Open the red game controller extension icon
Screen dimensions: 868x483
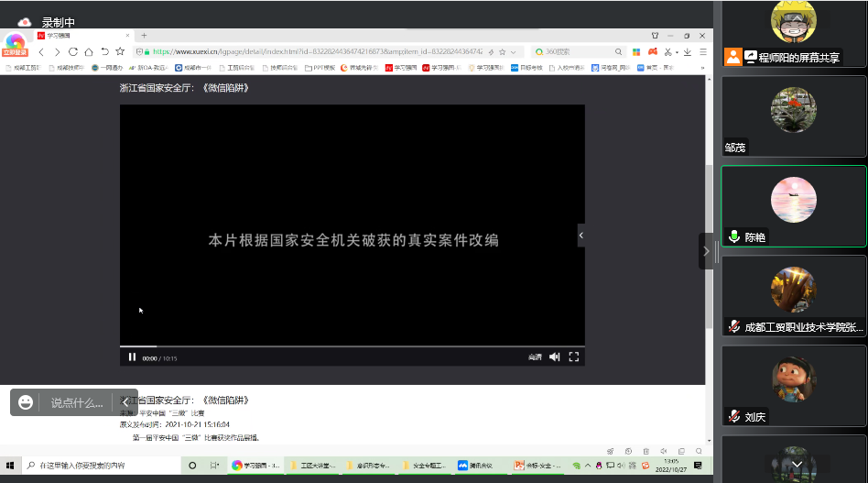tap(653, 51)
